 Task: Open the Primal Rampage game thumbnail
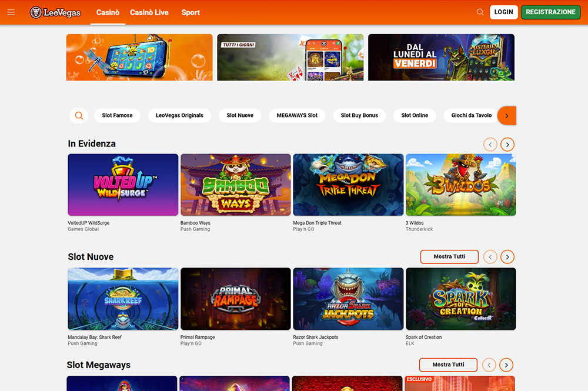click(x=236, y=299)
